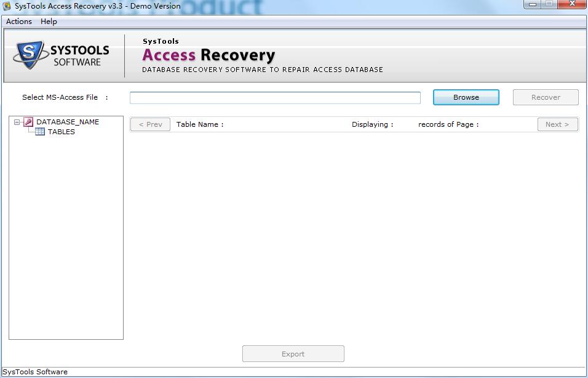Click the app icon in title bar

[x=6, y=6]
